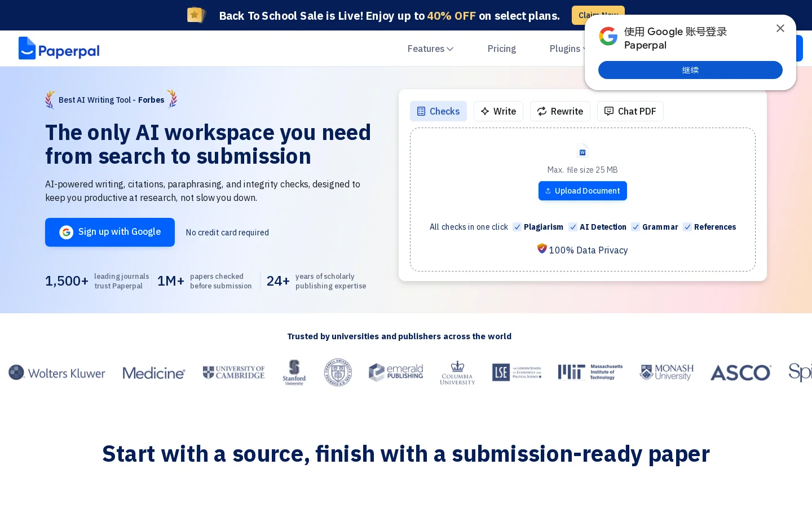The image size is (812, 508).
Task: Toggle the References checkbox
Action: (687, 227)
